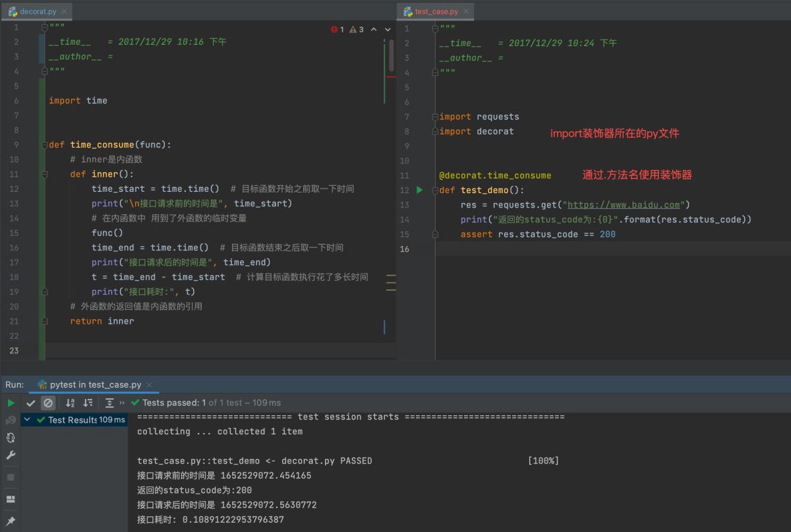The image size is (791, 532).
Task: Click 'import requests' in test_case.py
Action: pos(479,117)
